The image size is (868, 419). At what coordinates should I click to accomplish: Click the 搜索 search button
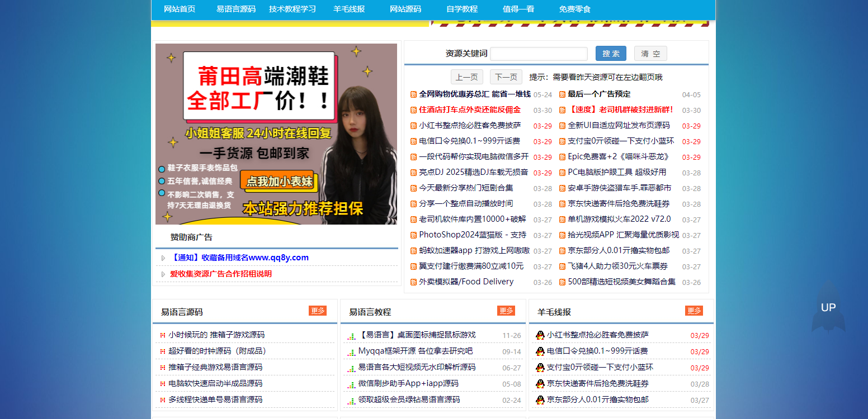pyautogui.click(x=610, y=53)
